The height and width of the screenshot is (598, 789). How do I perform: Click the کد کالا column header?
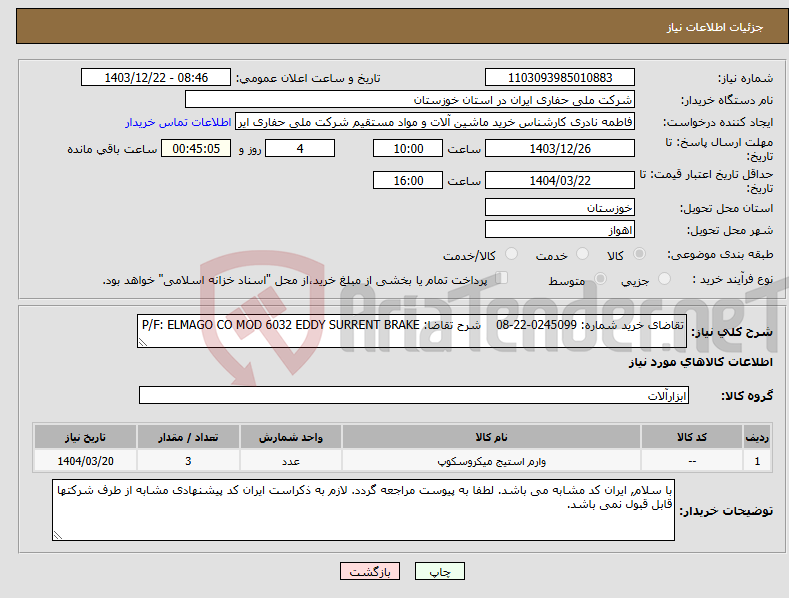[692, 437]
